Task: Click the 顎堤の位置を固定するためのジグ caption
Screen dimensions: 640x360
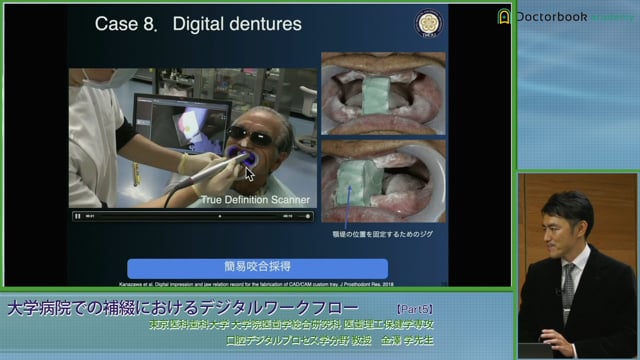Action: point(382,234)
